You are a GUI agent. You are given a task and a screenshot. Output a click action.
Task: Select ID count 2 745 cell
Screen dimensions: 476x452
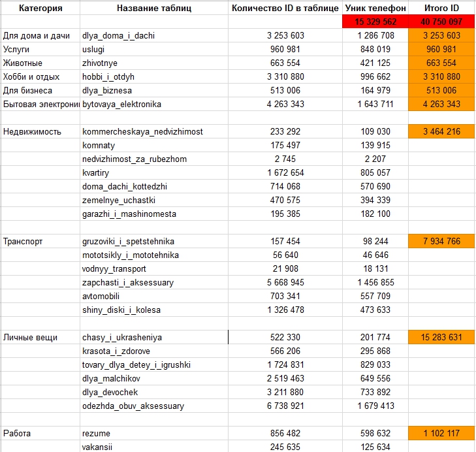tap(285, 159)
